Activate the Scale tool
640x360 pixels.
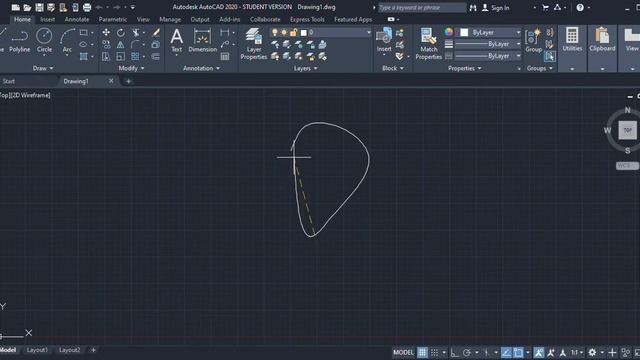pyautogui.click(x=121, y=56)
